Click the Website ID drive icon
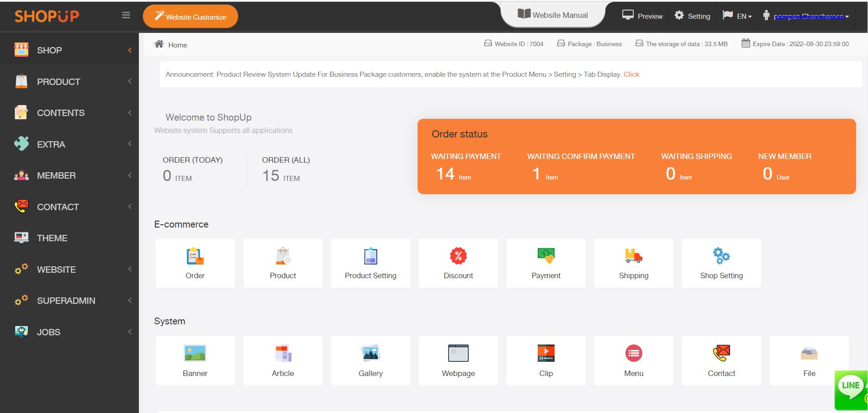Viewport: 868px width, 413px height. coord(488,43)
